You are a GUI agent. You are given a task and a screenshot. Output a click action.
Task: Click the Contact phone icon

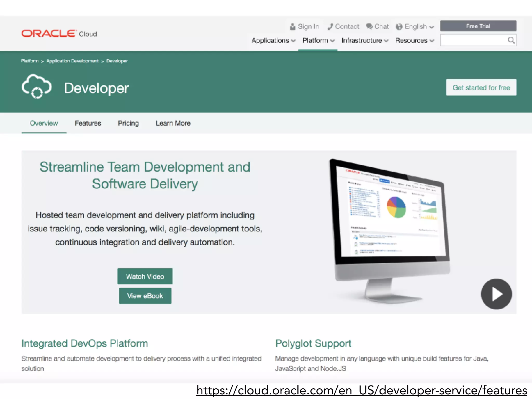pyautogui.click(x=330, y=27)
